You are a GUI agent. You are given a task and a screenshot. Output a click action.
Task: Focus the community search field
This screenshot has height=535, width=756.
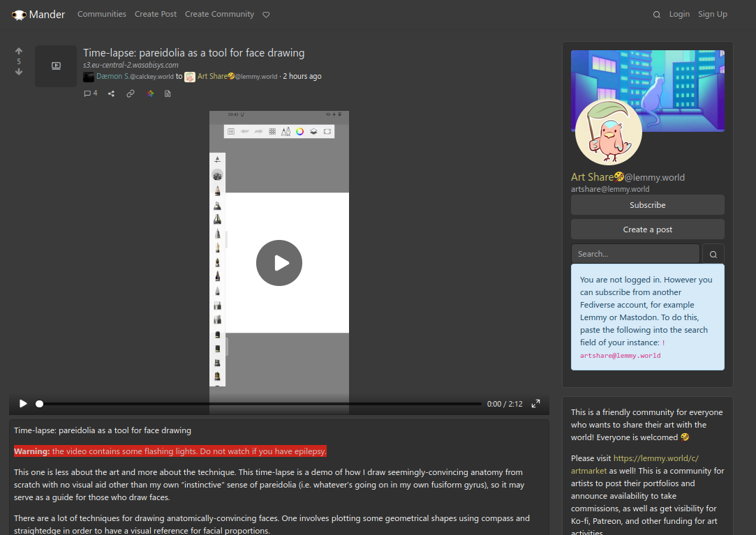pyautogui.click(x=635, y=253)
